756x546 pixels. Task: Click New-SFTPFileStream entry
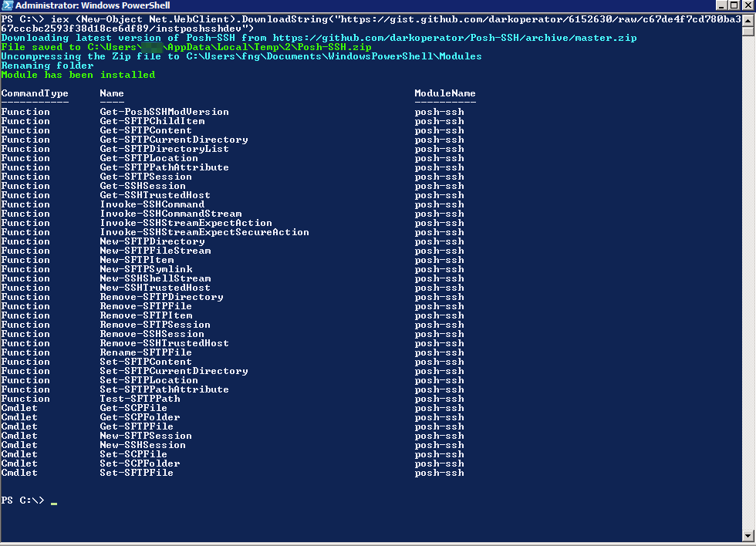pyautogui.click(x=155, y=251)
